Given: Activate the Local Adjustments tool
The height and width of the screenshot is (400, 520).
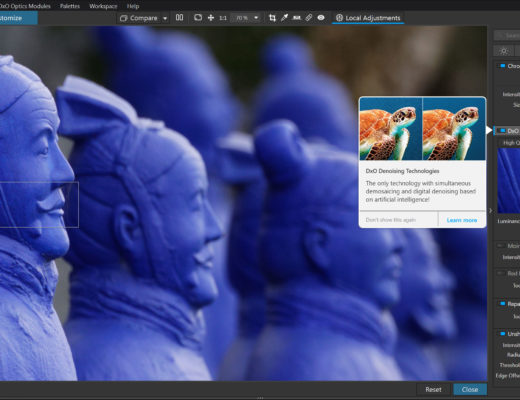Looking at the screenshot, I should click(x=368, y=18).
